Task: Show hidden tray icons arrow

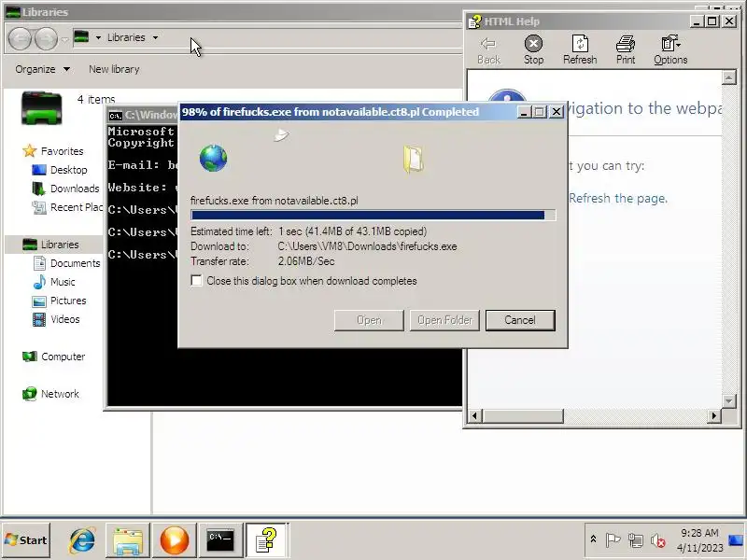Action: coord(593,539)
